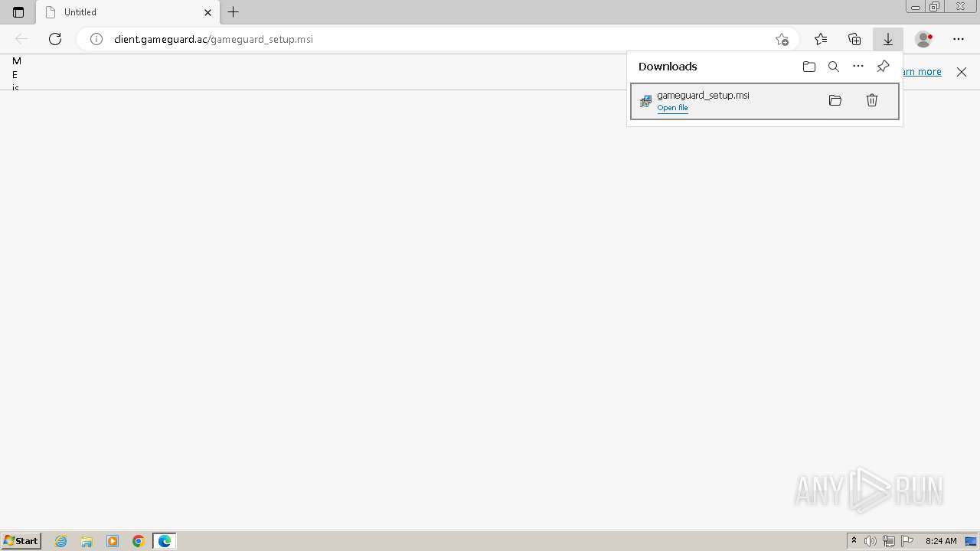Close the Untitled tab

(207, 12)
